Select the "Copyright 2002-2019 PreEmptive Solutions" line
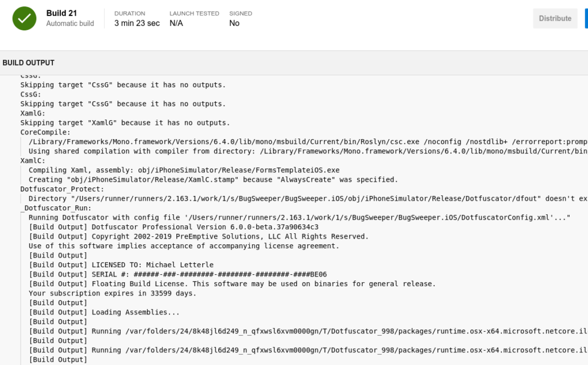 pos(199,237)
